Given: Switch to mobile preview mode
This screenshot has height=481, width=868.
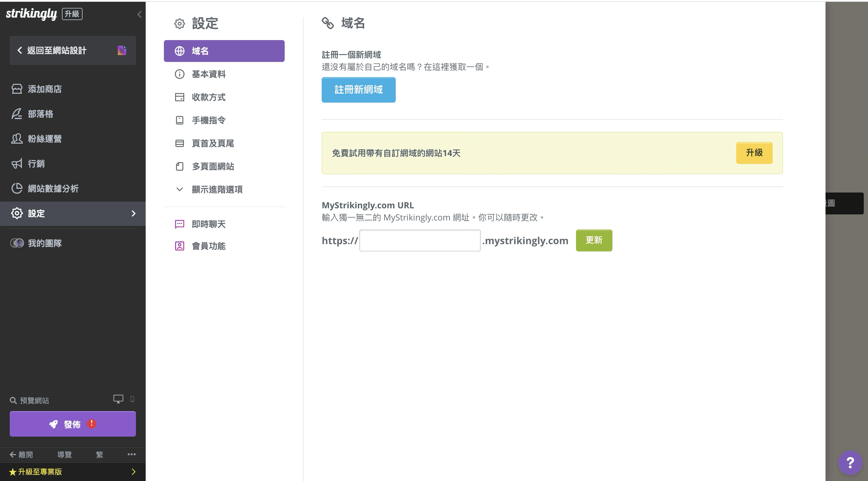Looking at the screenshot, I should [132, 399].
